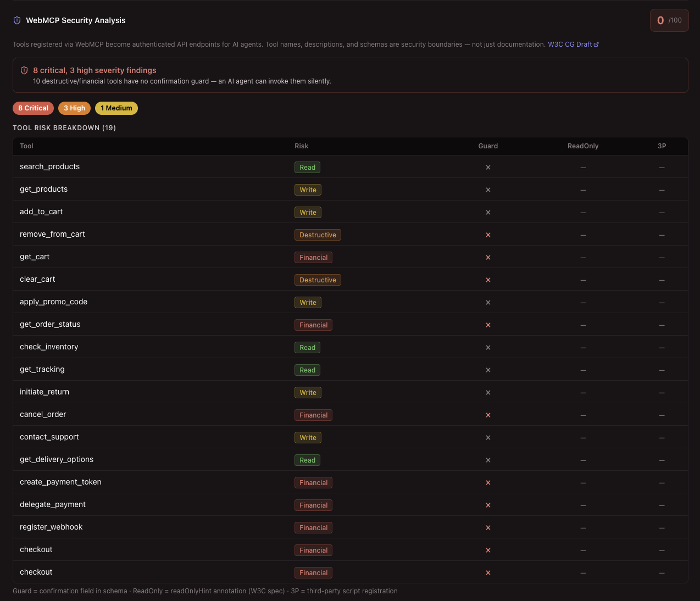The width and height of the screenshot is (700, 601).
Task: Click the Guard X mark for apply_promo_code
Action: (488, 303)
